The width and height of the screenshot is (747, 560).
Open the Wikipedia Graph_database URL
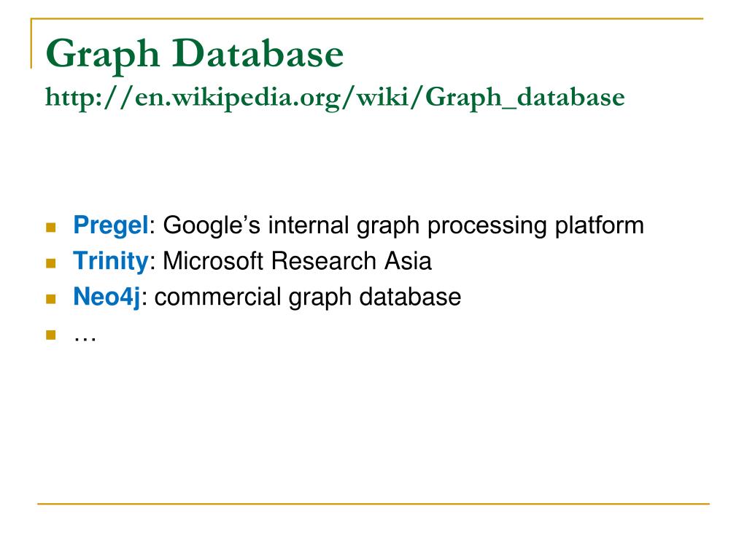335,96
